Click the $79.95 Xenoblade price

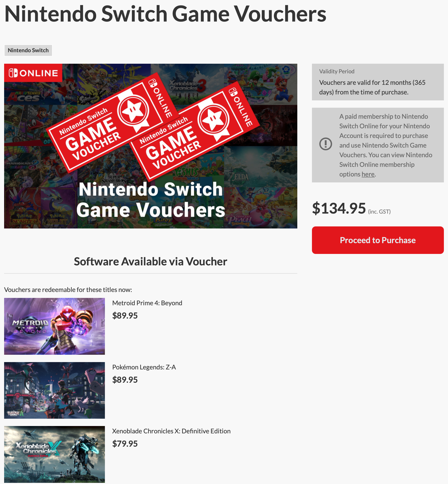point(125,443)
